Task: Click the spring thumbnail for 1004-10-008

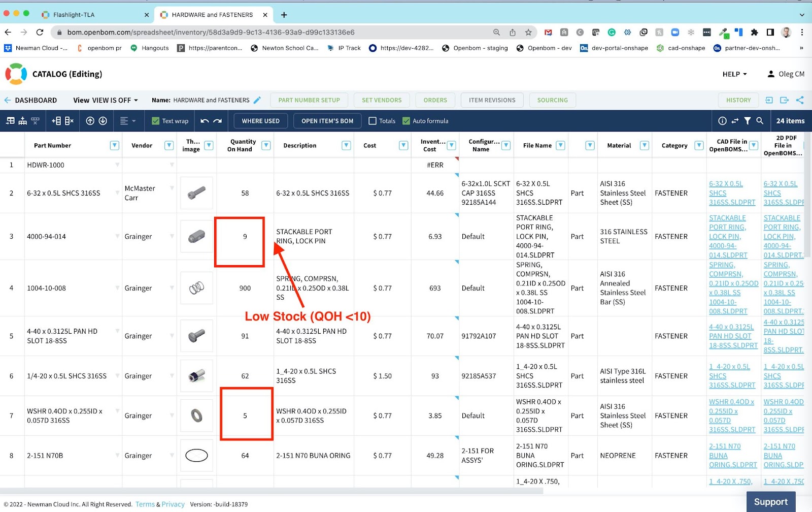Action: [x=196, y=288]
